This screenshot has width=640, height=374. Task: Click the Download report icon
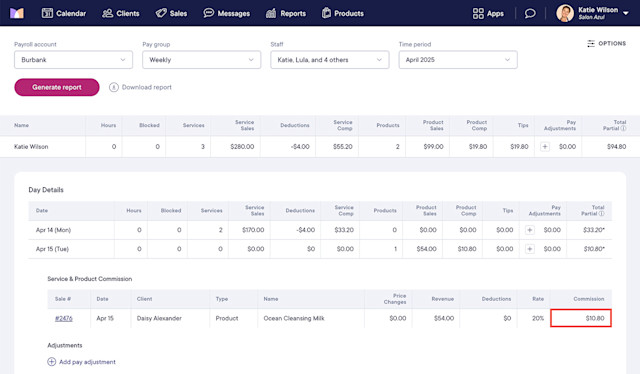113,87
